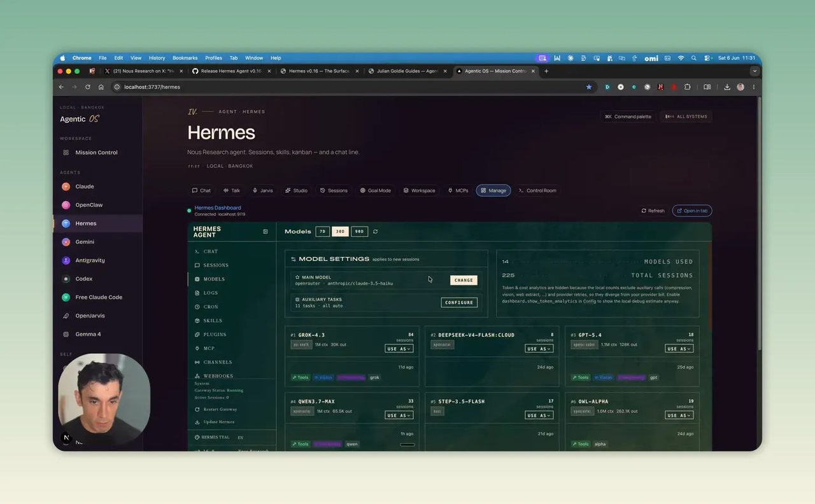815x504 pixels.
Task: Open Mission Control workspace
Action: pos(96,153)
